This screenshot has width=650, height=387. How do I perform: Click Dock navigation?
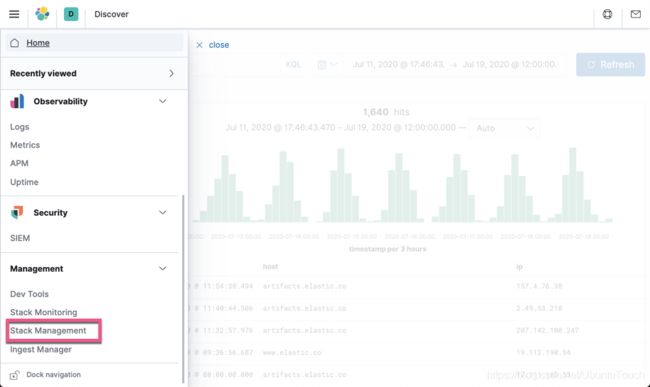[53, 375]
